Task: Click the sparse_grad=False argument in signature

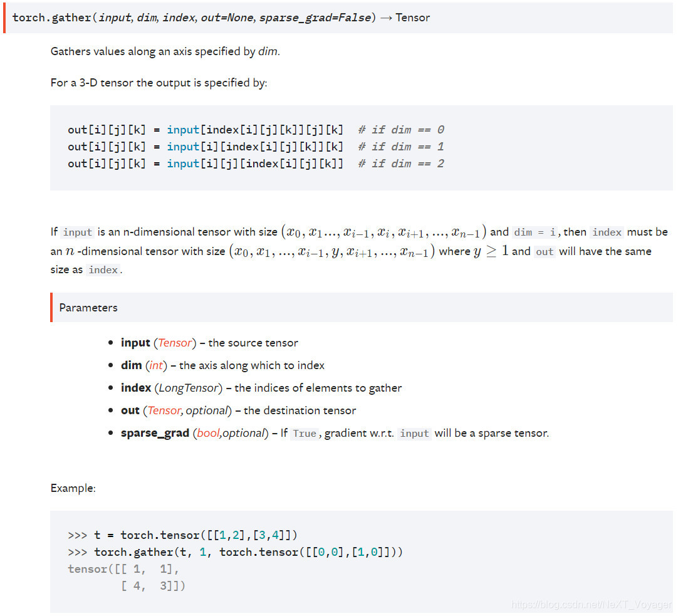Action: click(315, 18)
